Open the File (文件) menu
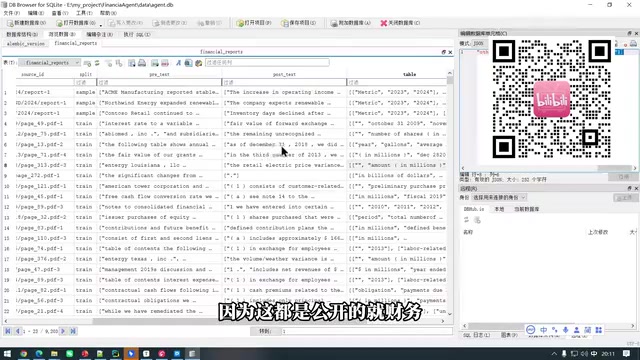 [11, 13]
